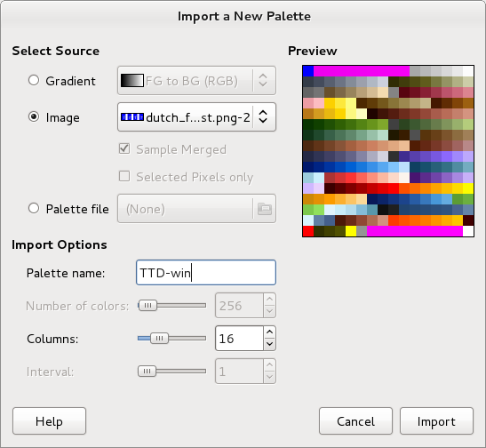The height and width of the screenshot is (448, 486).
Task: Open Help for palette import
Action: tap(49, 421)
